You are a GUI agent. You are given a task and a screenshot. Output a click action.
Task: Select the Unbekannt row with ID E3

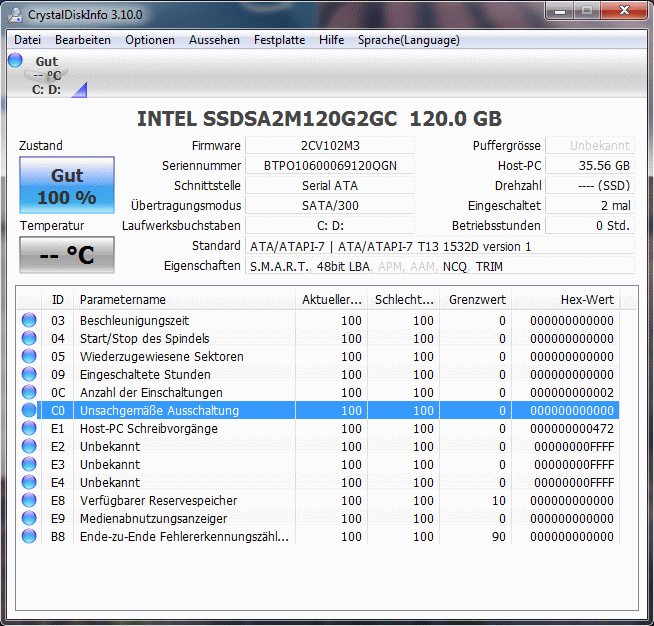coord(318,464)
